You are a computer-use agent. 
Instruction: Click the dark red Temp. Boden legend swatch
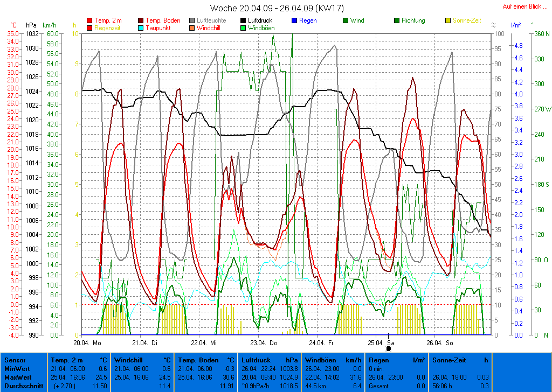[x=141, y=20]
